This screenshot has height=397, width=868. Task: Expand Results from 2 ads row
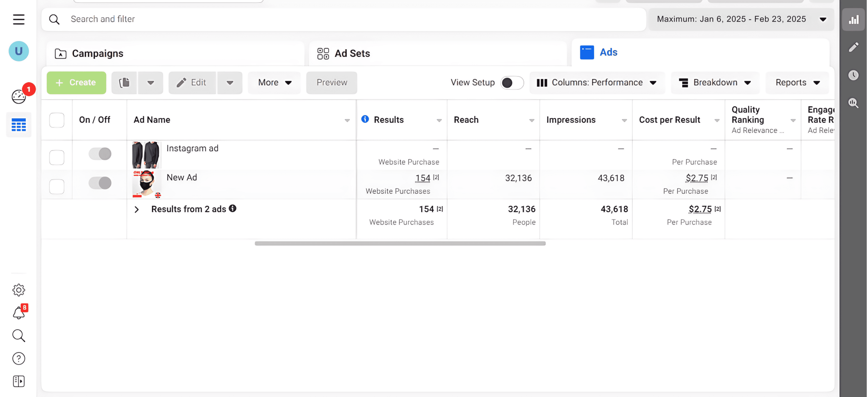click(137, 210)
